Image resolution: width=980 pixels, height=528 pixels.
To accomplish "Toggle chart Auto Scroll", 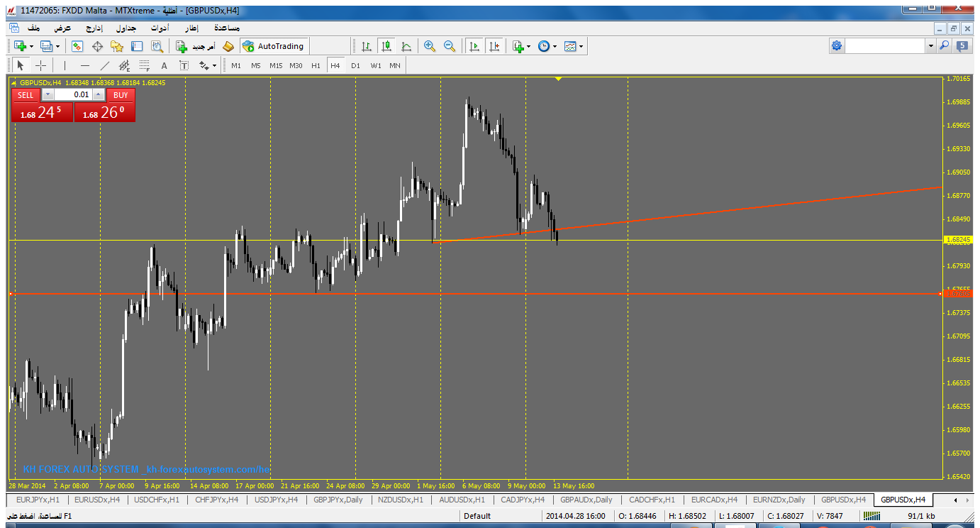I will [x=474, y=46].
